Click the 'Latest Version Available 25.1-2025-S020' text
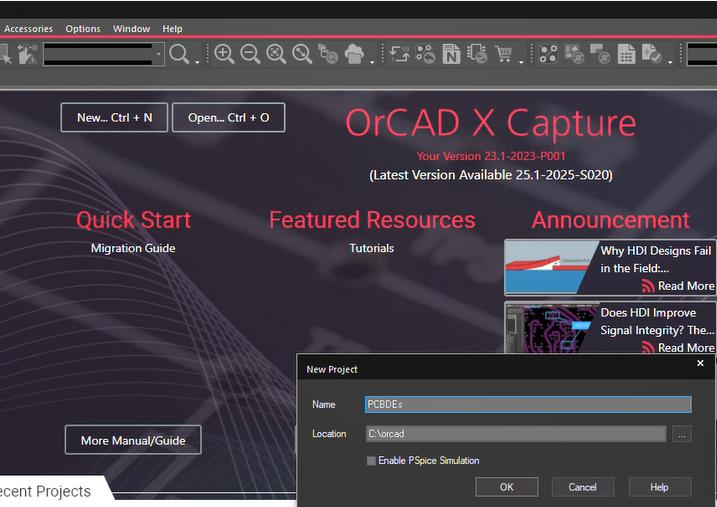The height and width of the screenshot is (507, 717). 491,175
